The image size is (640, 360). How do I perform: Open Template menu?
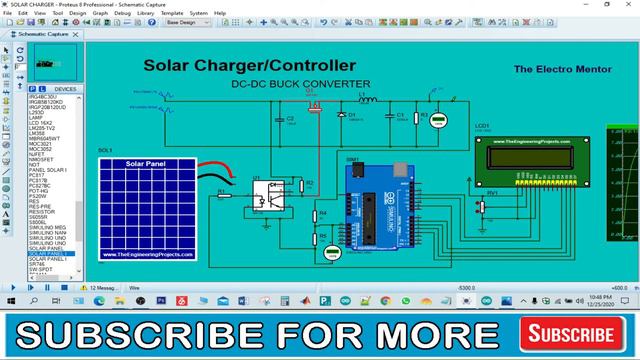(x=172, y=13)
